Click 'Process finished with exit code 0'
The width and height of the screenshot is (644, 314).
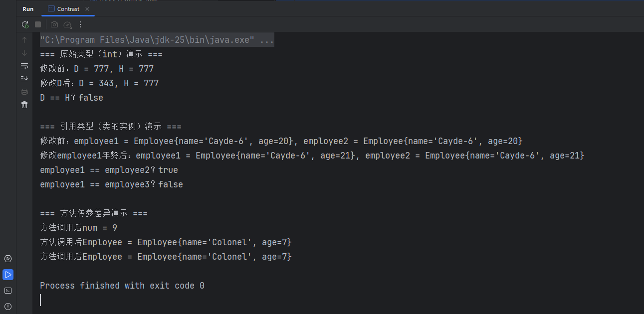point(122,286)
